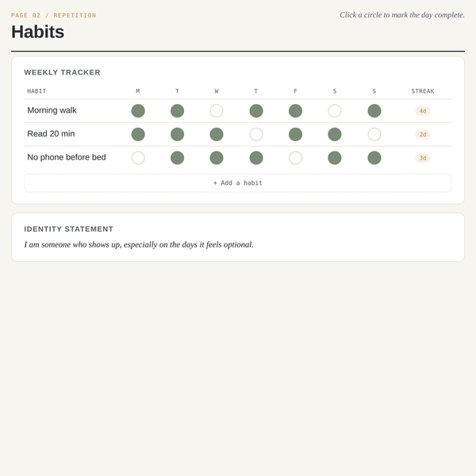The width and height of the screenshot is (476, 476).
Task: Click the Page 02 / Repetition breadcrumb
Action: tap(53, 15)
